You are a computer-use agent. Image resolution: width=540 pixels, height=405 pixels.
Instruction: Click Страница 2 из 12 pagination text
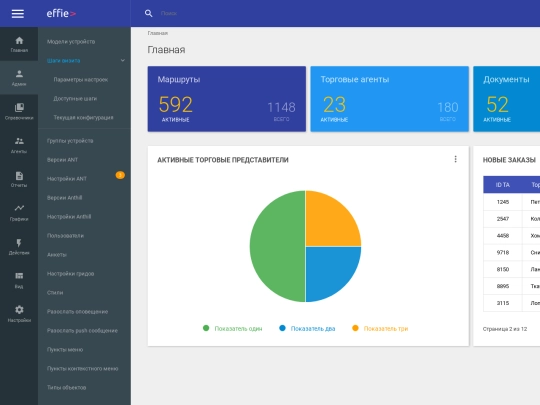point(505,329)
